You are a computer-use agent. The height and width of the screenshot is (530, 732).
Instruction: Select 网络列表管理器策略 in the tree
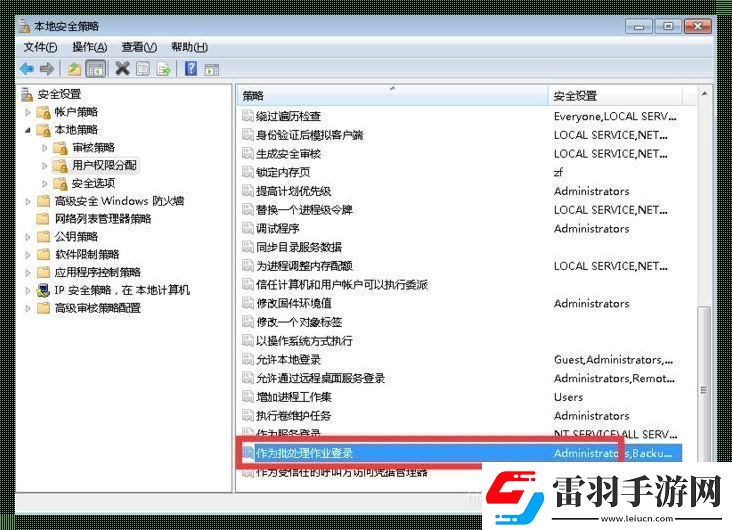pyautogui.click(x=103, y=219)
